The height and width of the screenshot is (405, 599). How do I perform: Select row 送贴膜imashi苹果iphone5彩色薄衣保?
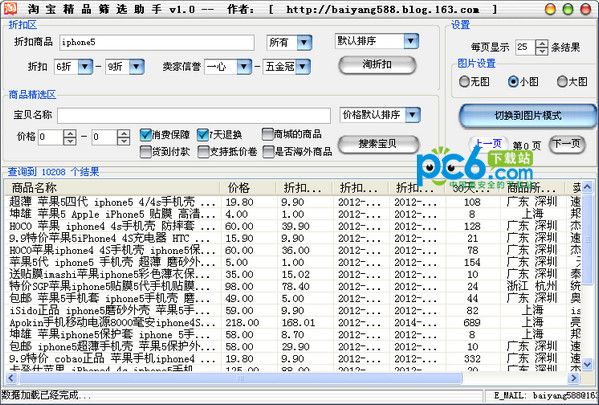tap(293, 275)
